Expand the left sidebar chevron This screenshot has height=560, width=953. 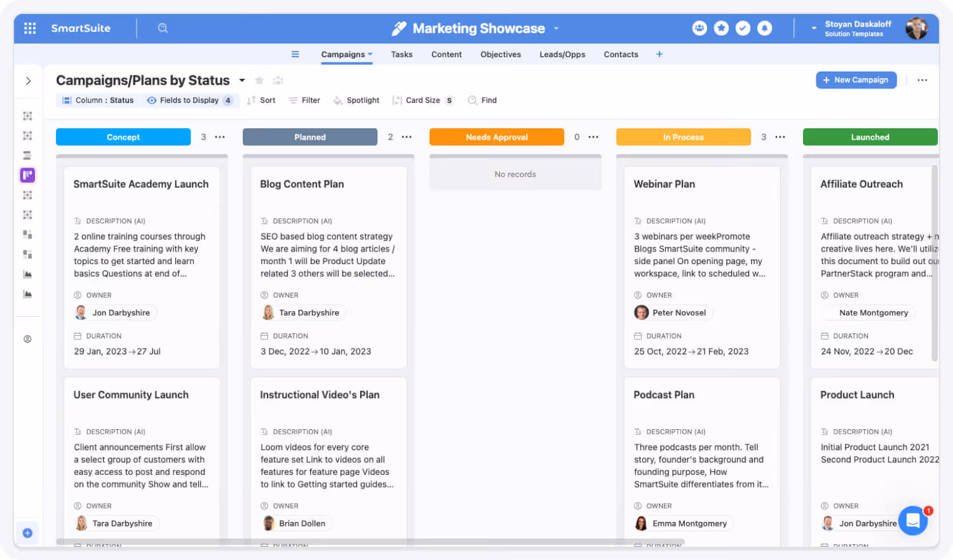[28, 81]
